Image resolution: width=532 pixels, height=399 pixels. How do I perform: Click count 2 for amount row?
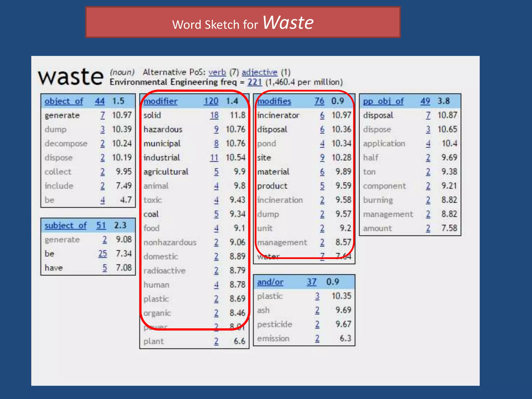[428, 228]
